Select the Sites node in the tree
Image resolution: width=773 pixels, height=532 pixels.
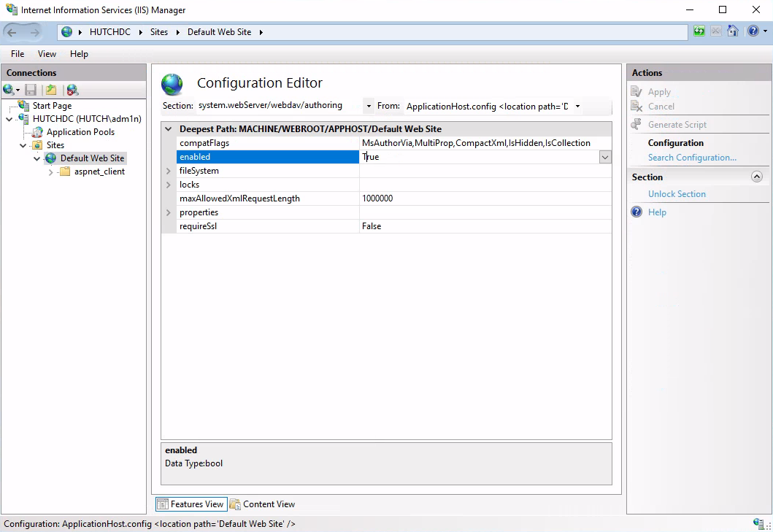[55, 145]
